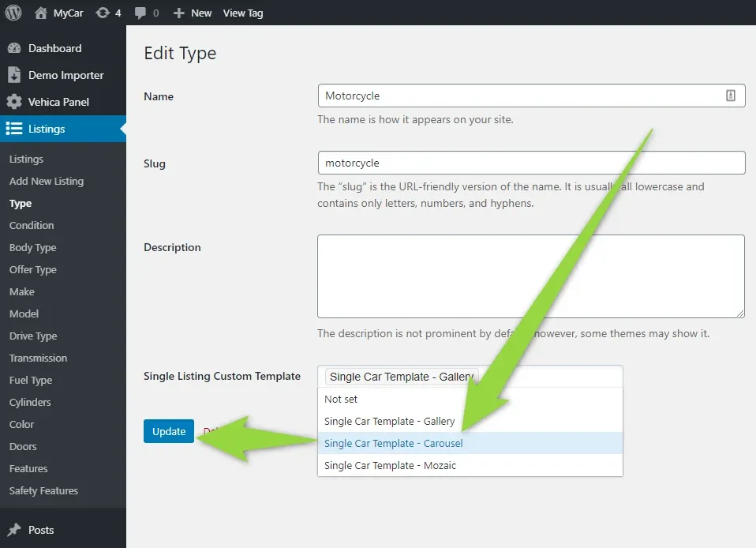Viewport: 756px width, 548px height.
Task: Open the Transmission submenu link
Action: pos(39,358)
